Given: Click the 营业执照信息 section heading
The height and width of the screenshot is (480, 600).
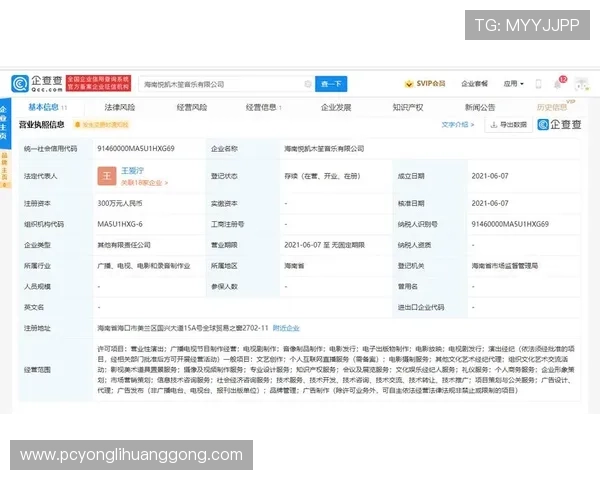Looking at the screenshot, I should pyautogui.click(x=42, y=124).
